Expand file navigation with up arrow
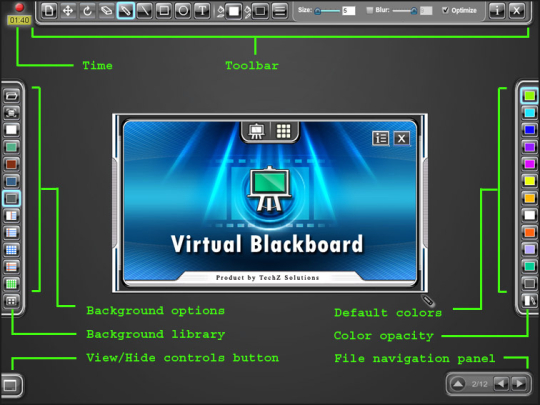Screen dimensions: 540x405 click(x=458, y=384)
